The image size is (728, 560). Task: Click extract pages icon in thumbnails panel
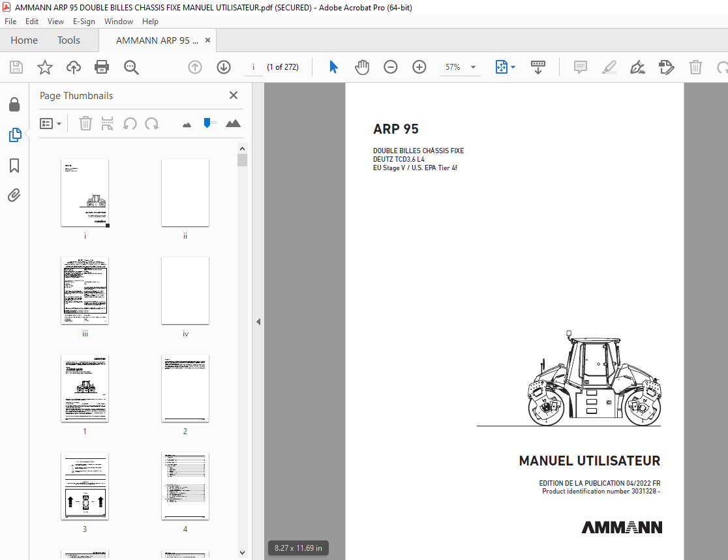click(107, 123)
